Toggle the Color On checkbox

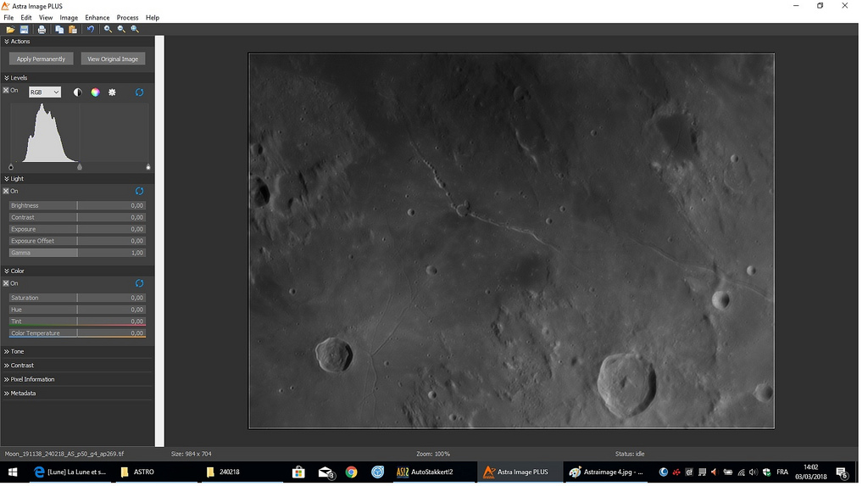click(x=6, y=283)
